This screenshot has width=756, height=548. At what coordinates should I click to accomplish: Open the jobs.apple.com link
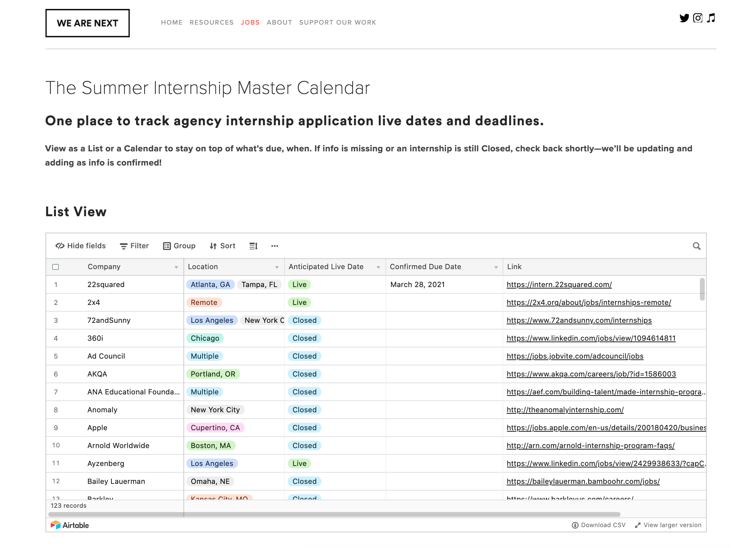pyautogui.click(x=606, y=428)
